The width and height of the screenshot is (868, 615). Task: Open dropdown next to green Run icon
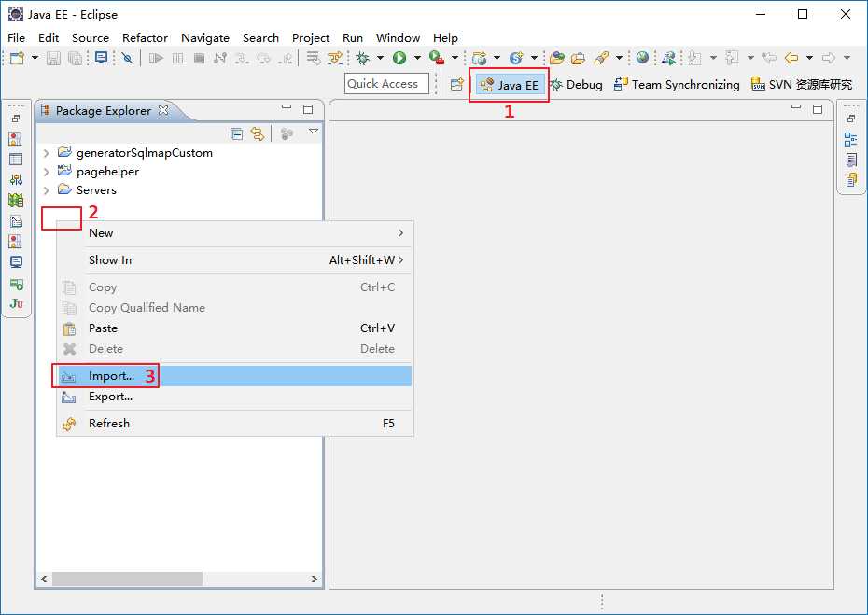[417, 58]
